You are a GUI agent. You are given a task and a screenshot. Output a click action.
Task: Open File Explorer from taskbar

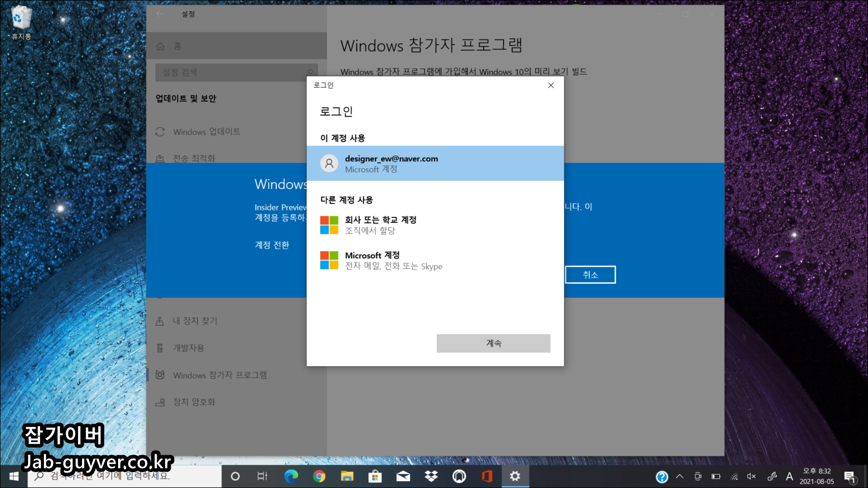coord(347,476)
